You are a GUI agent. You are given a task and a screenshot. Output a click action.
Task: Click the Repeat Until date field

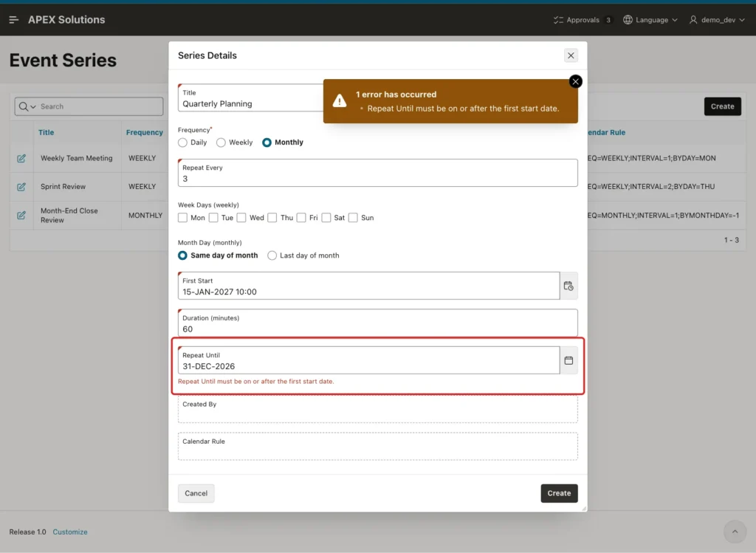pos(369,360)
